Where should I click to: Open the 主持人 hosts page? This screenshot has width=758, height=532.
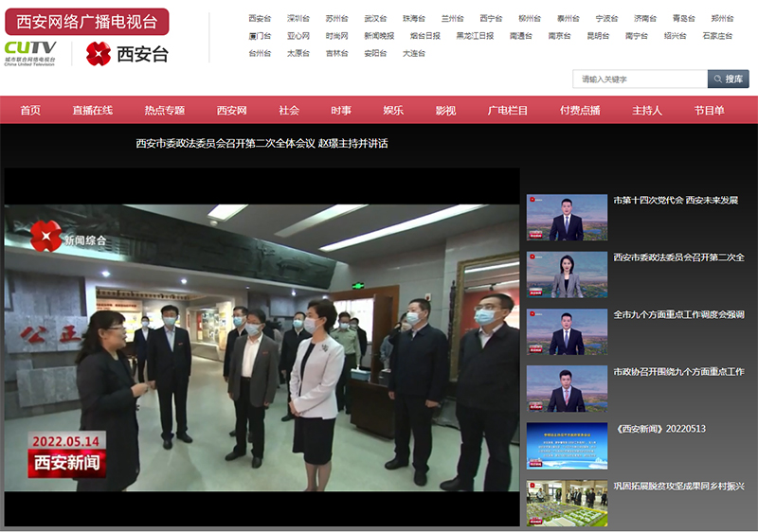click(x=647, y=111)
